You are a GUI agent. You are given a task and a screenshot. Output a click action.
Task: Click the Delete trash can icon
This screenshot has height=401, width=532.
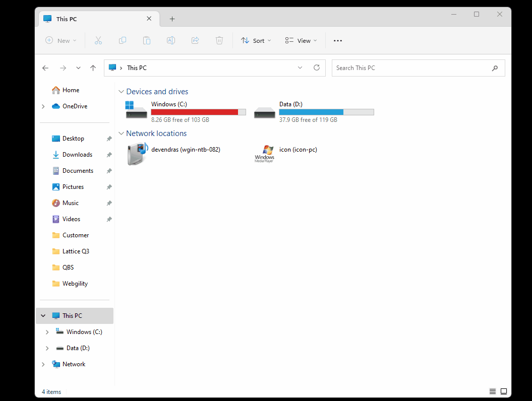coord(219,41)
